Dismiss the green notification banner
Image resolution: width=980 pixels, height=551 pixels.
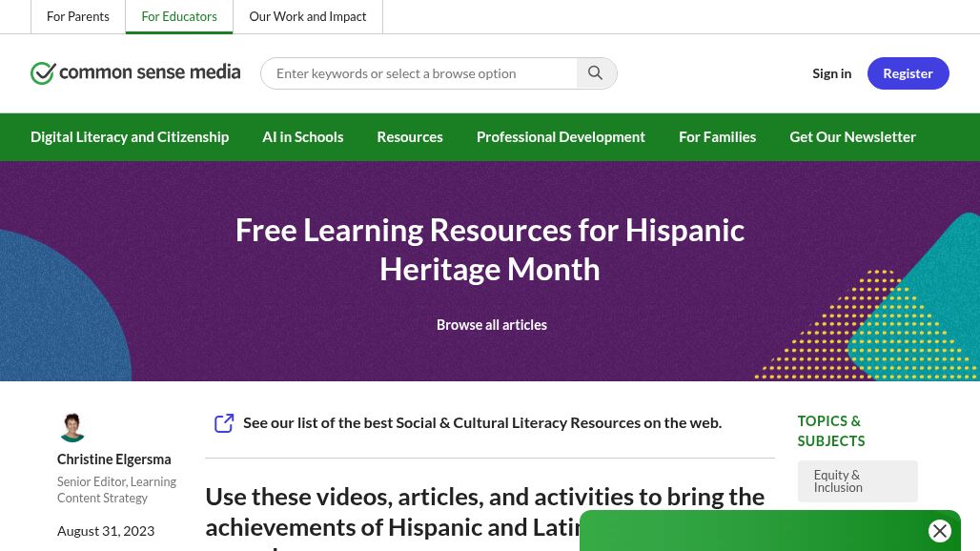tap(940, 531)
